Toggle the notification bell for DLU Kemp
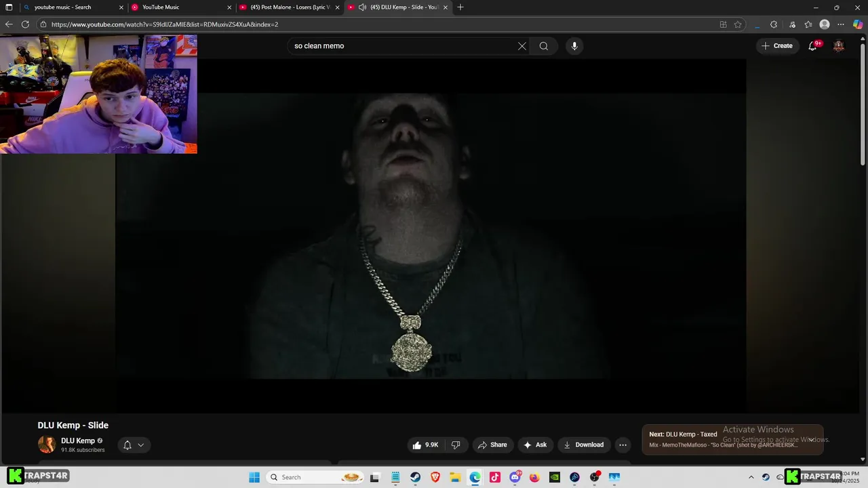The image size is (868, 488). click(x=127, y=445)
